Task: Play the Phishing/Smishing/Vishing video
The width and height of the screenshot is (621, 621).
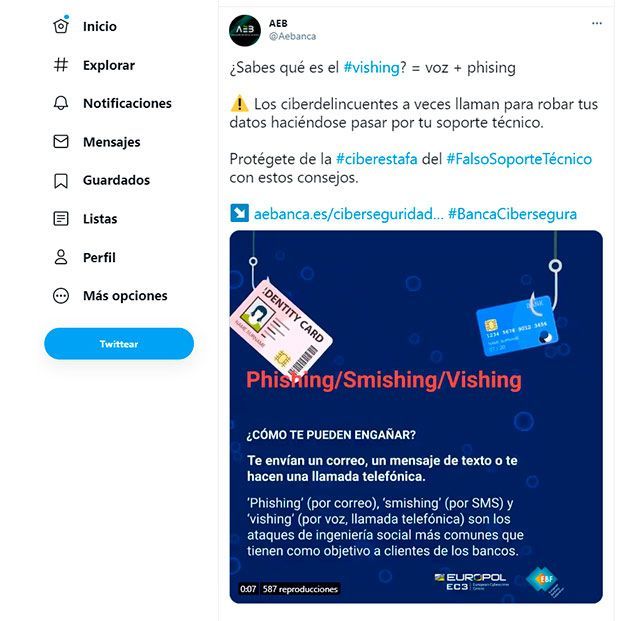Action: [416, 417]
